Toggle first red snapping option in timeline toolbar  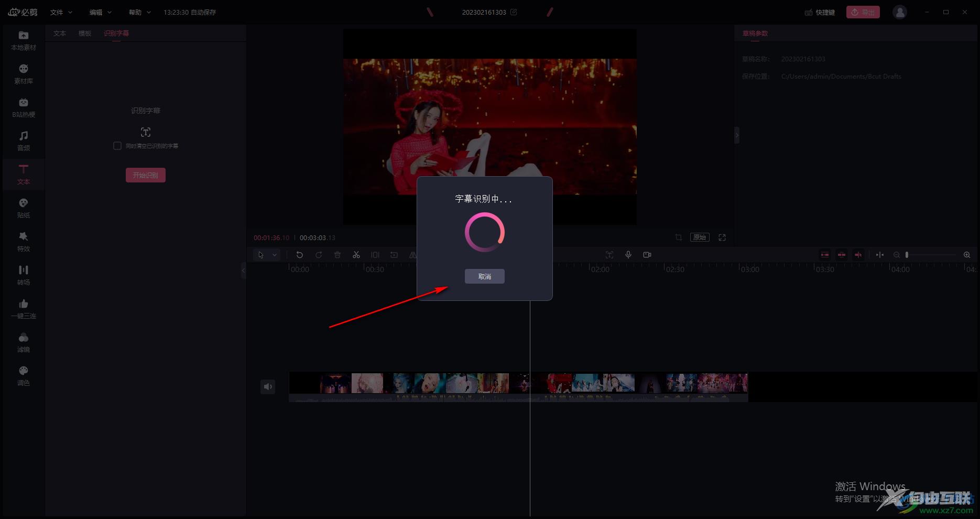(825, 255)
